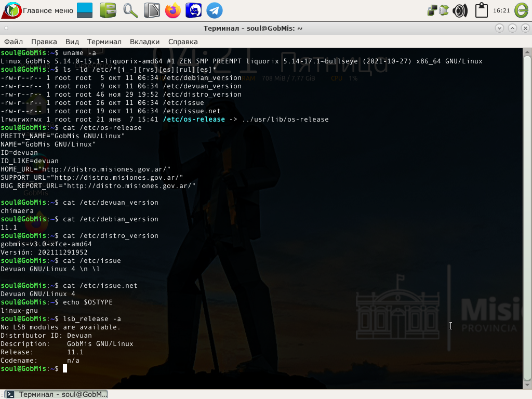
Task: Click the blue show-desktop icon in the panel
Action: pos(85,10)
